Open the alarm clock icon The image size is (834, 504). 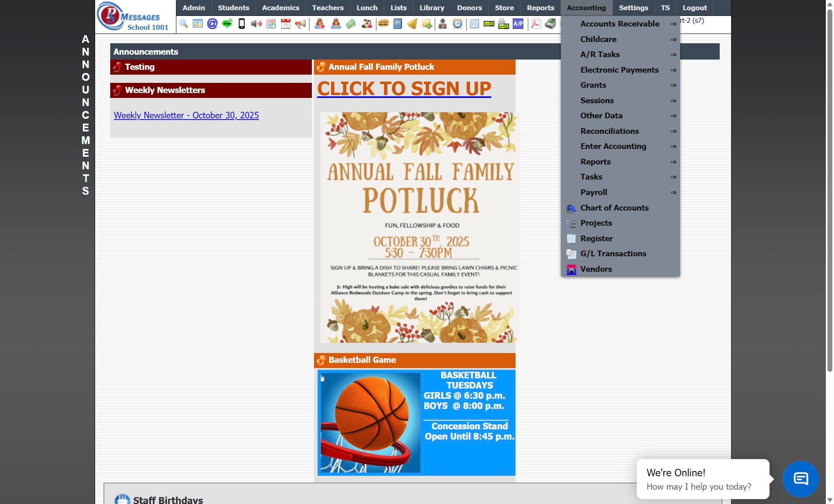tap(458, 24)
